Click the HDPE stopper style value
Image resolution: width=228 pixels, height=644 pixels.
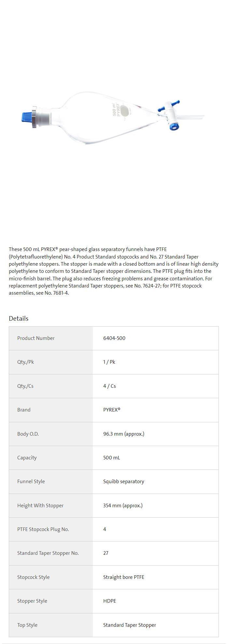109,601
